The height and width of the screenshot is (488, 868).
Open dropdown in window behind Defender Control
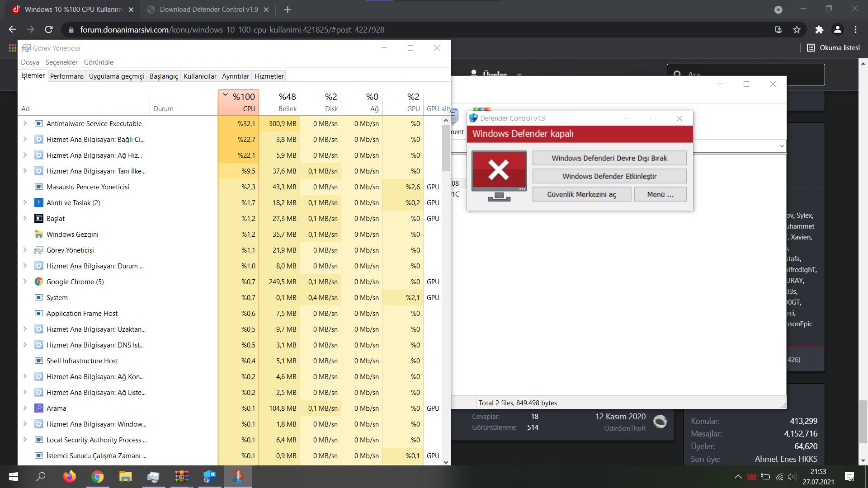[782, 146]
